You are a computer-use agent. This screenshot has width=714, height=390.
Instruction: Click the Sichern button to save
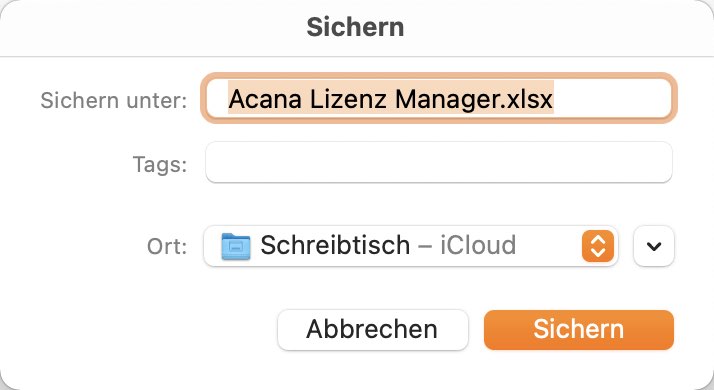point(579,330)
